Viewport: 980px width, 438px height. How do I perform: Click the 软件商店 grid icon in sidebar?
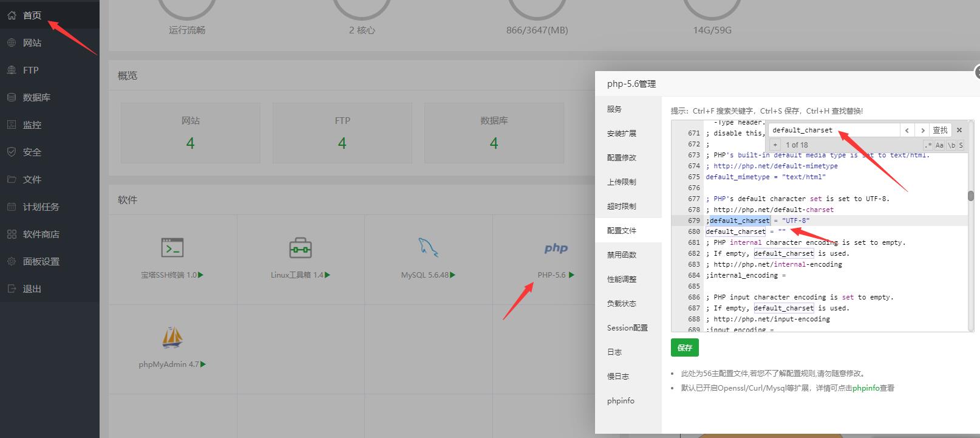pyautogui.click(x=12, y=234)
